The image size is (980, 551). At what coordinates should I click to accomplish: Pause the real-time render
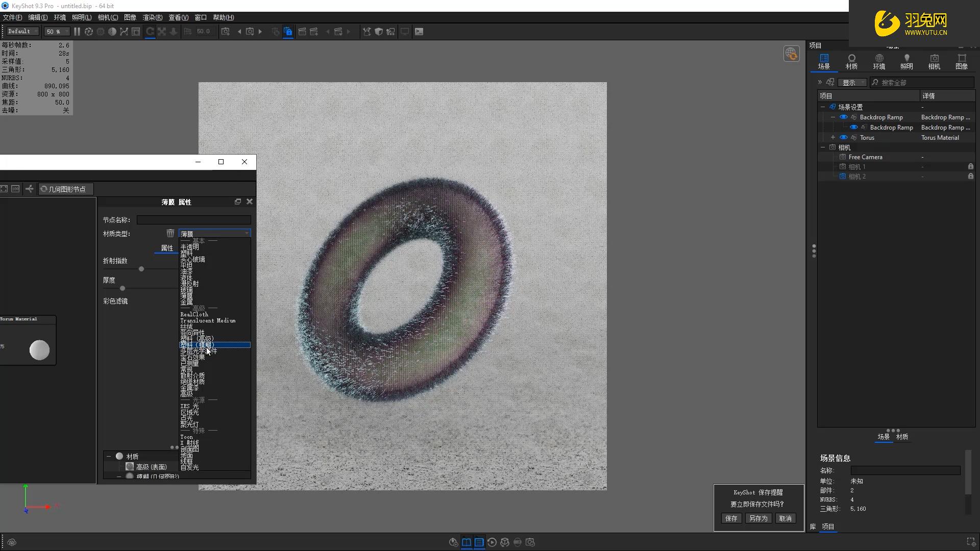coord(77,32)
